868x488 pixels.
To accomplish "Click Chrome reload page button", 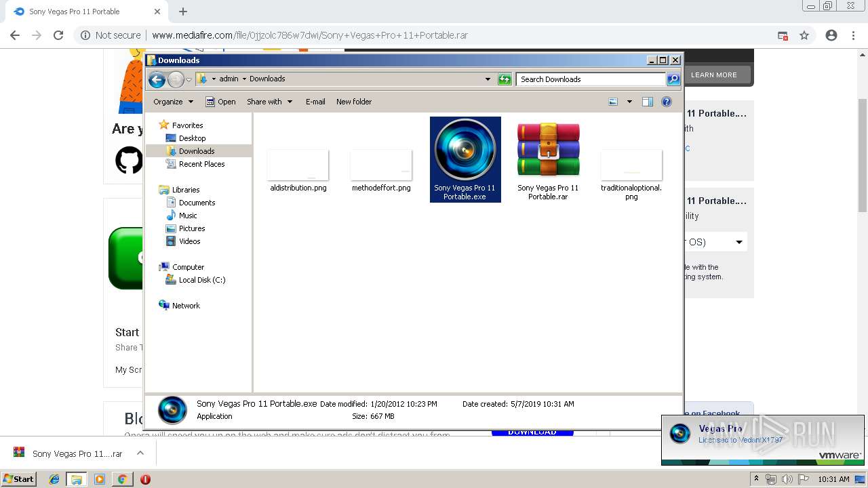I will (58, 35).
